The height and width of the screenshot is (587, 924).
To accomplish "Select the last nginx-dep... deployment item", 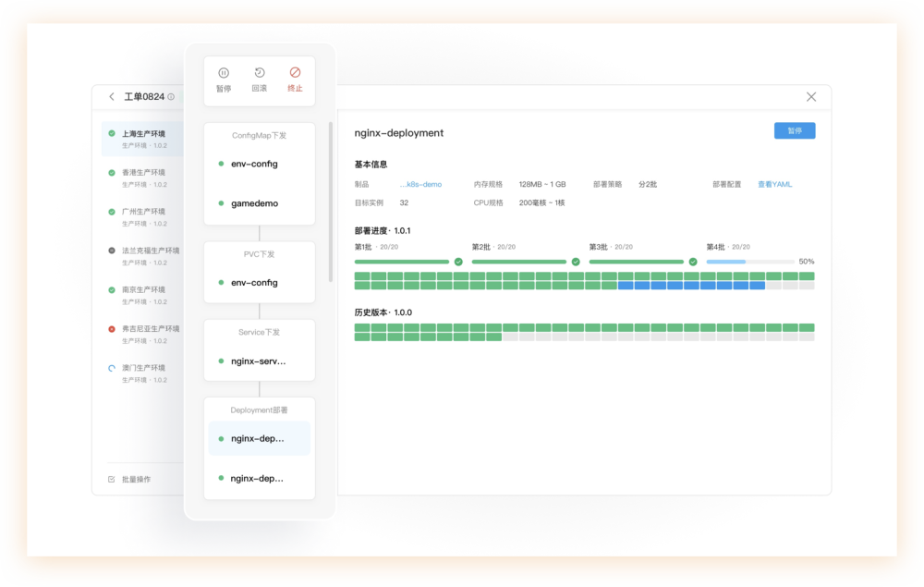I will tap(260, 478).
